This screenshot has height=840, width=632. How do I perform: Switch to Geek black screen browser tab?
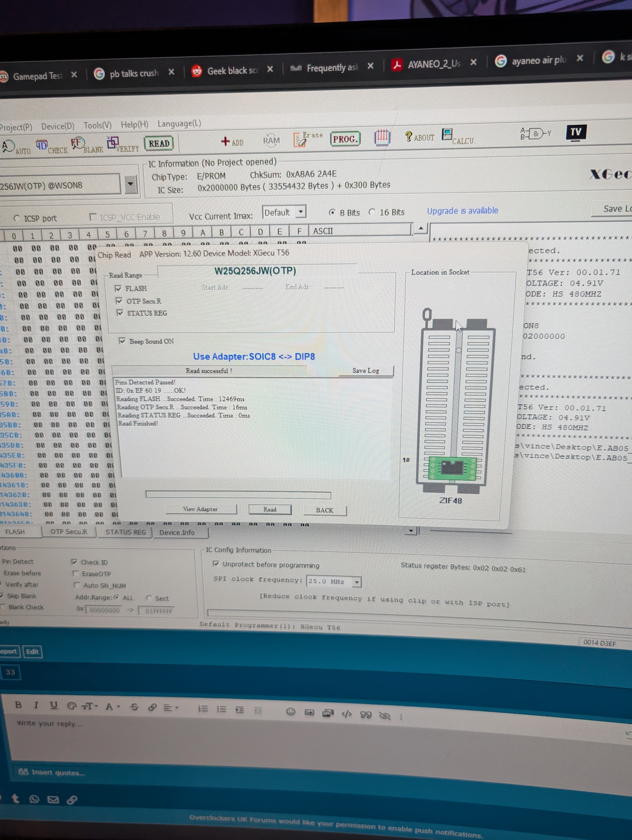click(232, 71)
